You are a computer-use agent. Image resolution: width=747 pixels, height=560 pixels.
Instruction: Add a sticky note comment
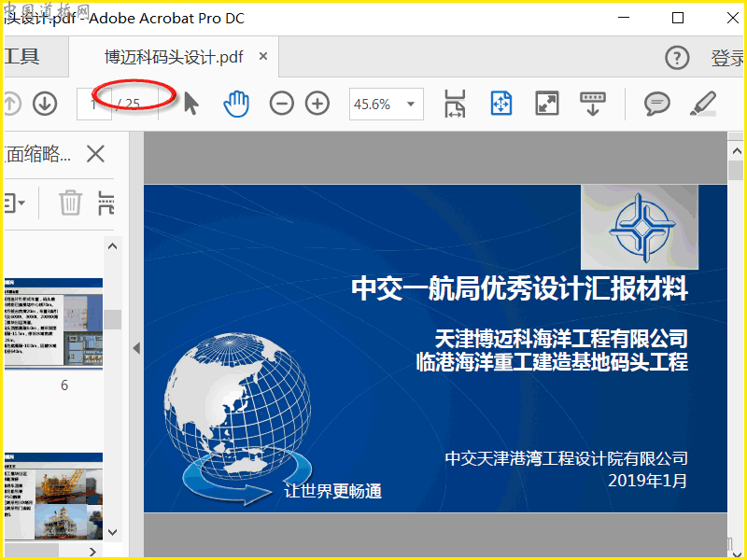click(x=657, y=104)
